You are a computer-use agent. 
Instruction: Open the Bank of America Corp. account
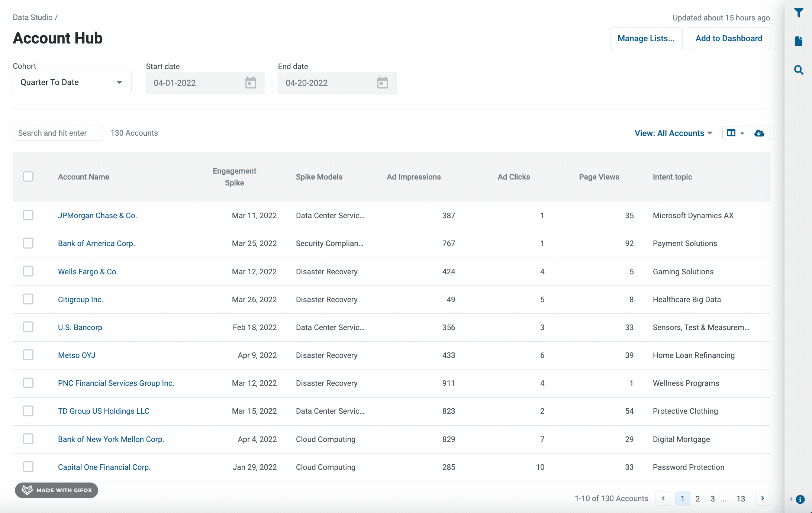pyautogui.click(x=96, y=243)
